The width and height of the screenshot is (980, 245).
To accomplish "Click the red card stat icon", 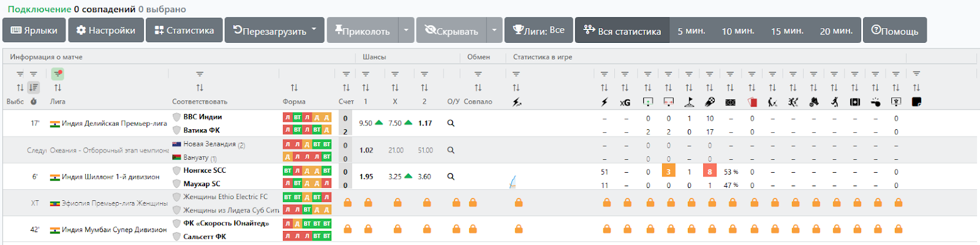I will tap(752, 102).
